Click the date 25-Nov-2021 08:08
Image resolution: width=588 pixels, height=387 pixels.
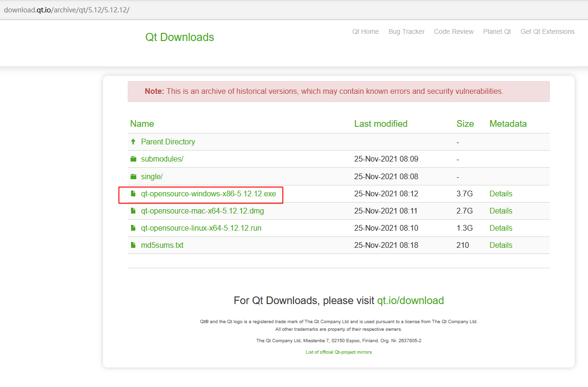[386, 176]
